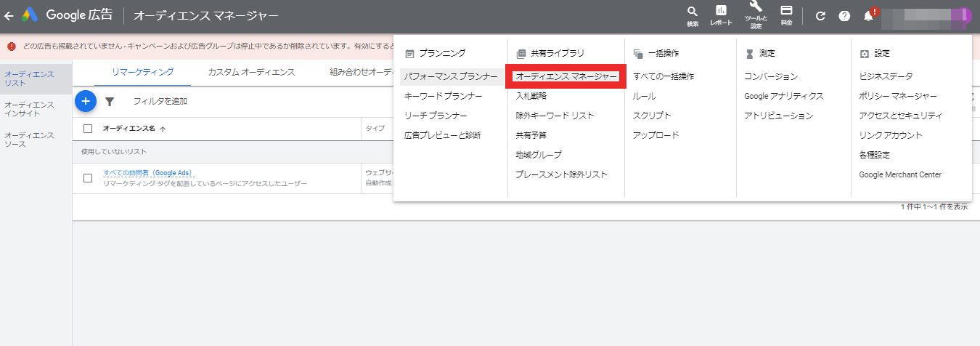
Task: Click the red warning icon in alert bar
Action: pos(12,46)
